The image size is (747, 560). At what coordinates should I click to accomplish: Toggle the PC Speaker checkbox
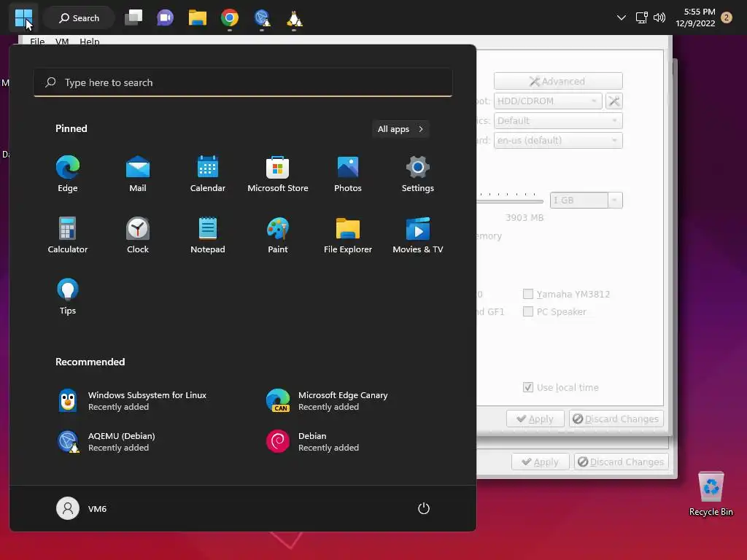coord(528,311)
